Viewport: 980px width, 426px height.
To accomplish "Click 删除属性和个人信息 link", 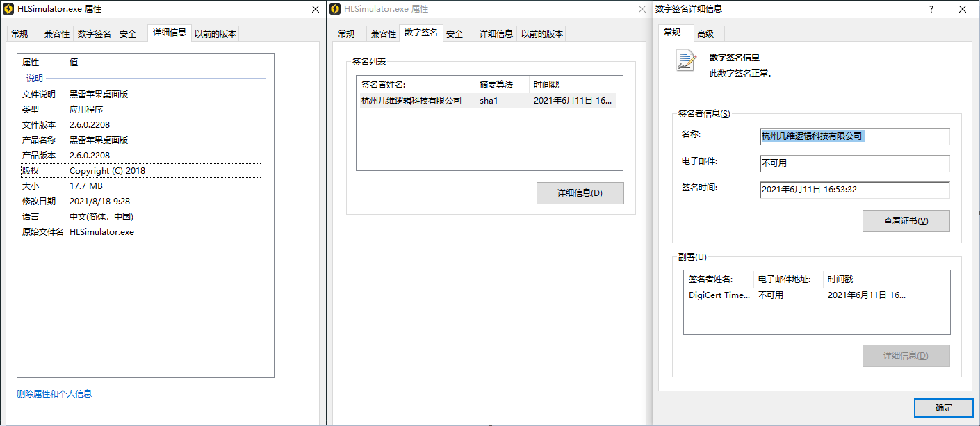I will coord(54,394).
